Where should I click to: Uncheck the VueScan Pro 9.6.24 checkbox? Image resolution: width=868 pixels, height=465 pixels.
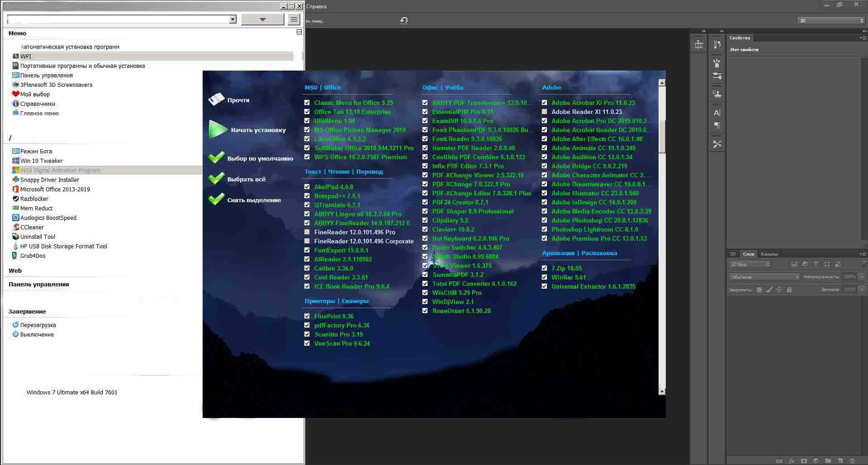click(307, 343)
